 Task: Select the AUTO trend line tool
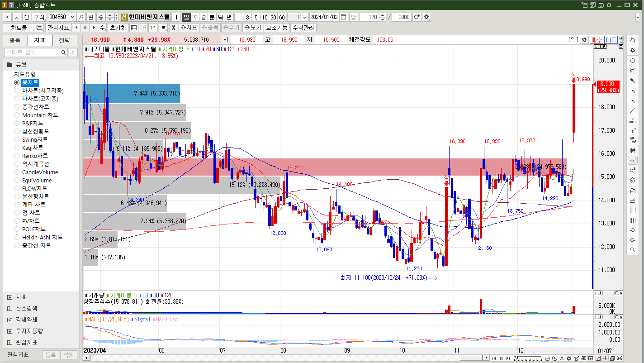[633, 120]
